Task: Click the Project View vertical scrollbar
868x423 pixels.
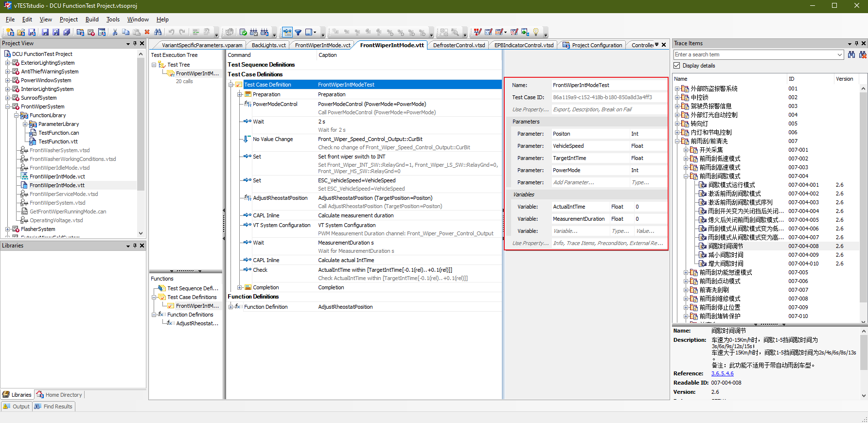Action: tap(141, 143)
